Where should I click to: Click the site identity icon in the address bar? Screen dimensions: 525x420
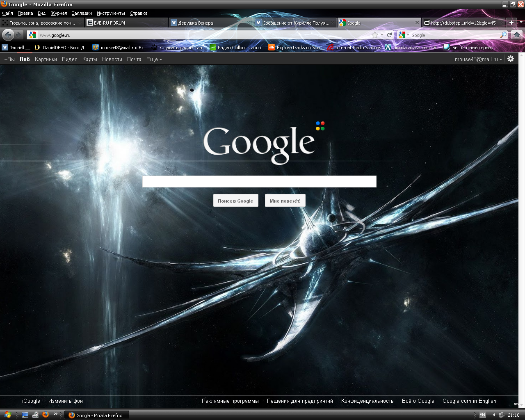click(x=32, y=35)
